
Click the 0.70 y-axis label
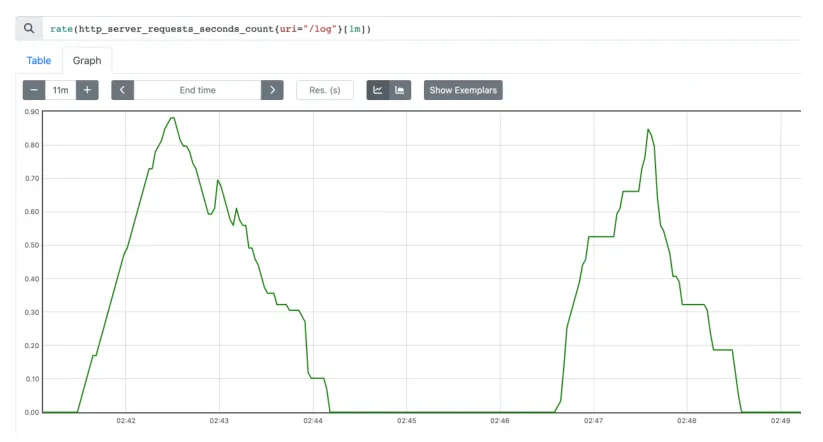(32, 178)
